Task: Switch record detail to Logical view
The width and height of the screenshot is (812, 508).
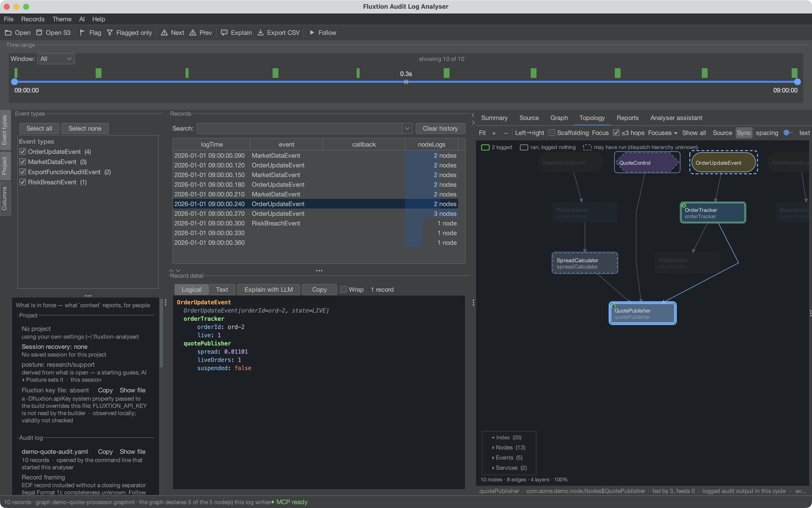Action: pyautogui.click(x=191, y=289)
